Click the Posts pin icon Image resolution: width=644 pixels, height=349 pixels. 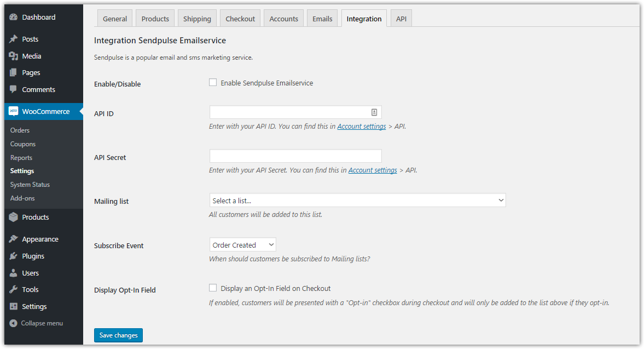pyautogui.click(x=14, y=39)
